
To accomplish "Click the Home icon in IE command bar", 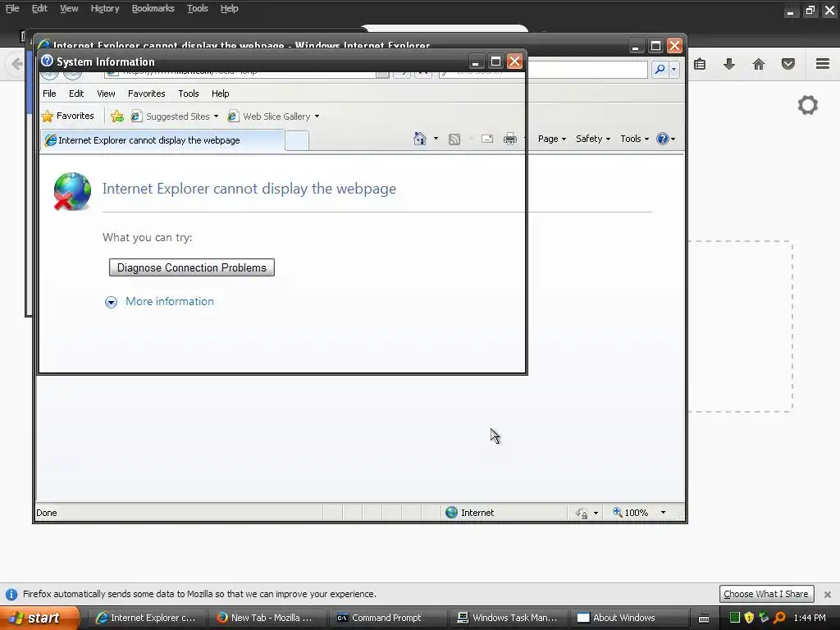I will click(419, 139).
